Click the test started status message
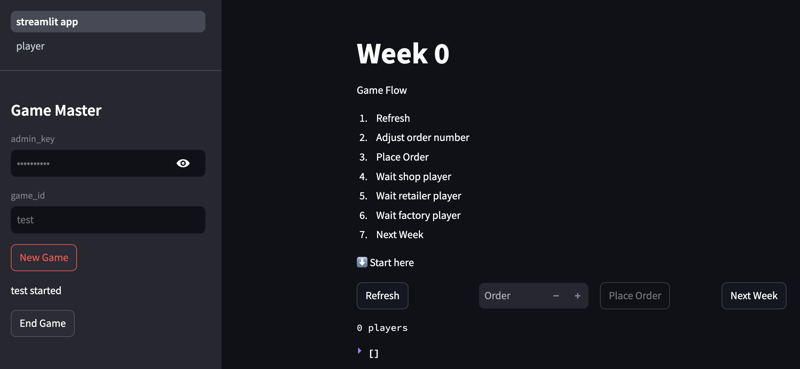 [x=36, y=290]
